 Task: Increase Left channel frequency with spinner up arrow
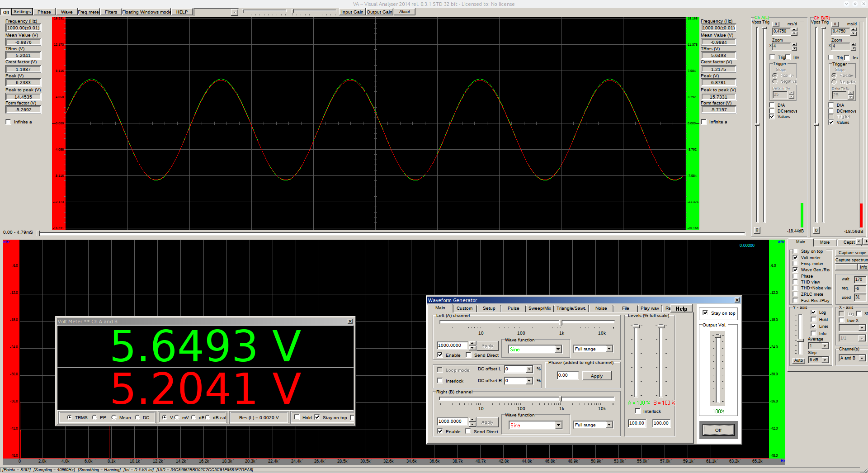(x=472, y=343)
